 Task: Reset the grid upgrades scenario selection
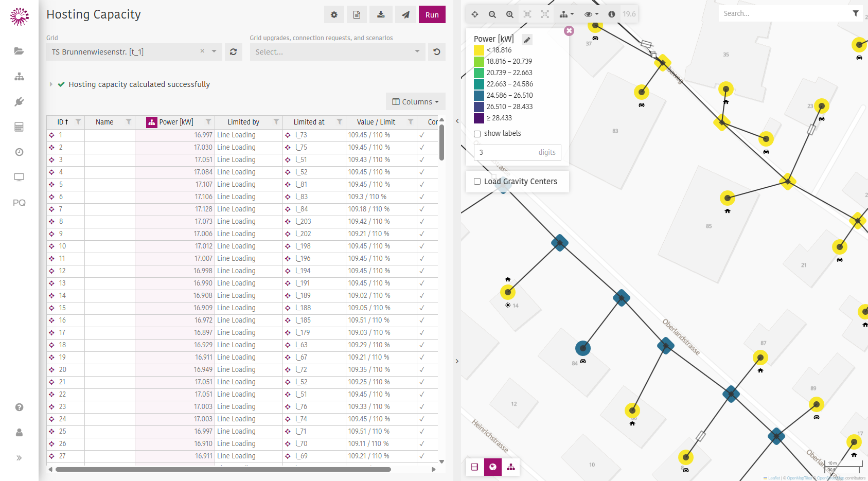(436, 52)
